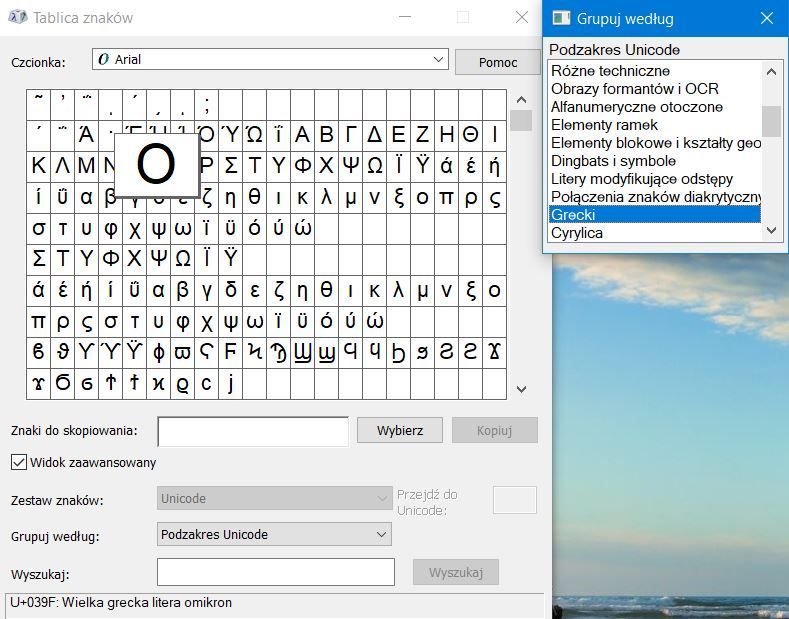Screen dimensions: 789x619
Task: Click the Znaki do skopiowania text field
Action: (253, 431)
